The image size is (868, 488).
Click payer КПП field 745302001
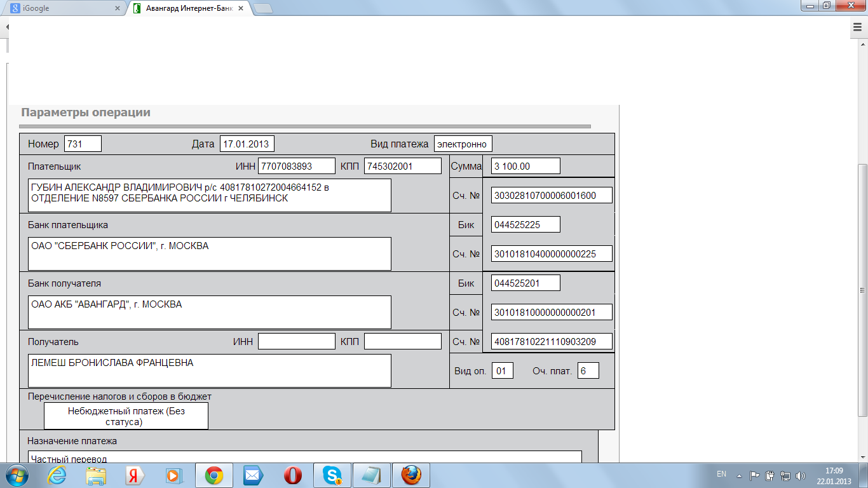(x=403, y=166)
